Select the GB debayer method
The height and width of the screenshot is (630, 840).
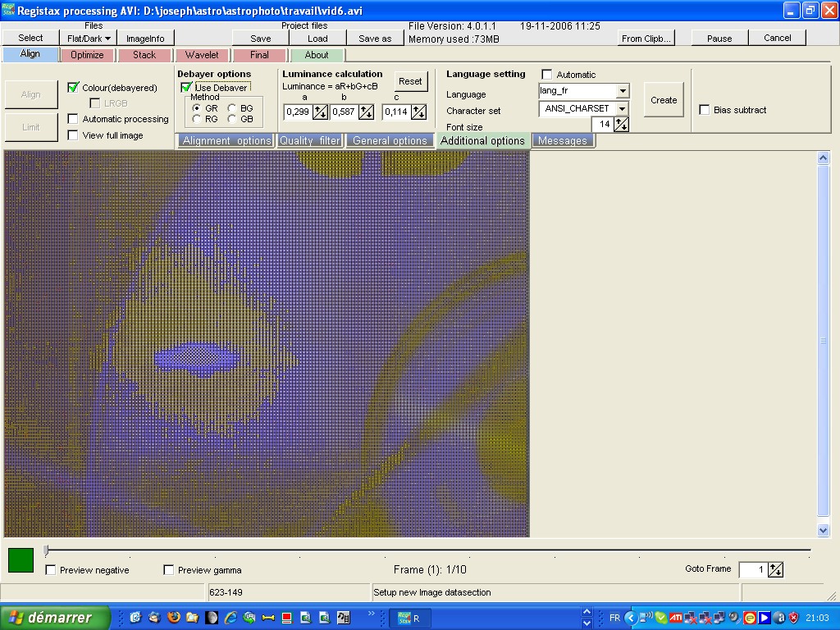pyautogui.click(x=232, y=119)
